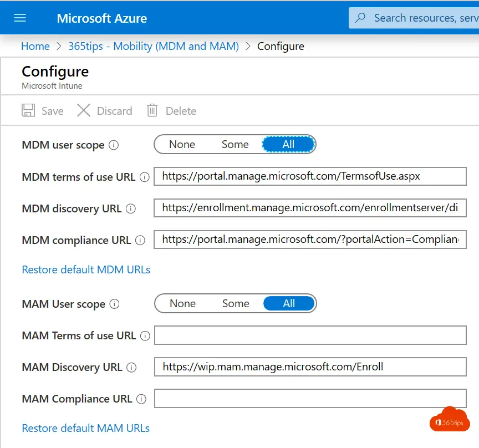Show info for MAM User scope
This screenshot has width=479, height=448.
pyautogui.click(x=115, y=304)
